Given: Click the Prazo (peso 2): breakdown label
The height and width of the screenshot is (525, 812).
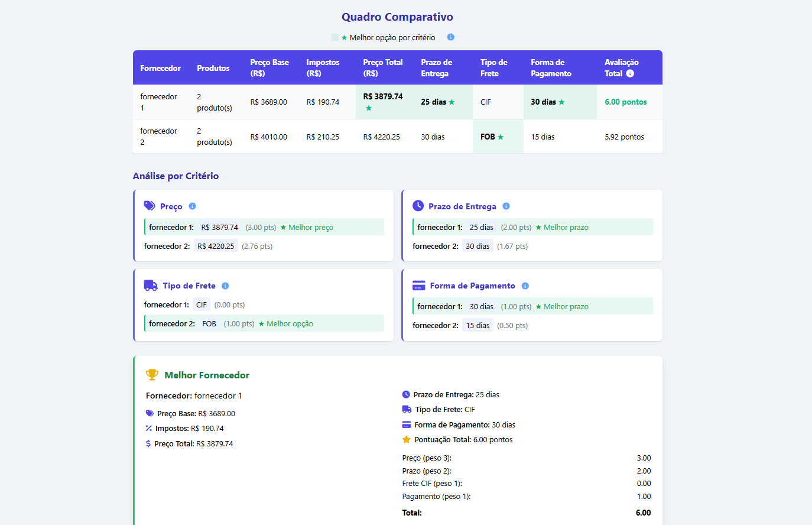Looking at the screenshot, I should tap(427, 471).
